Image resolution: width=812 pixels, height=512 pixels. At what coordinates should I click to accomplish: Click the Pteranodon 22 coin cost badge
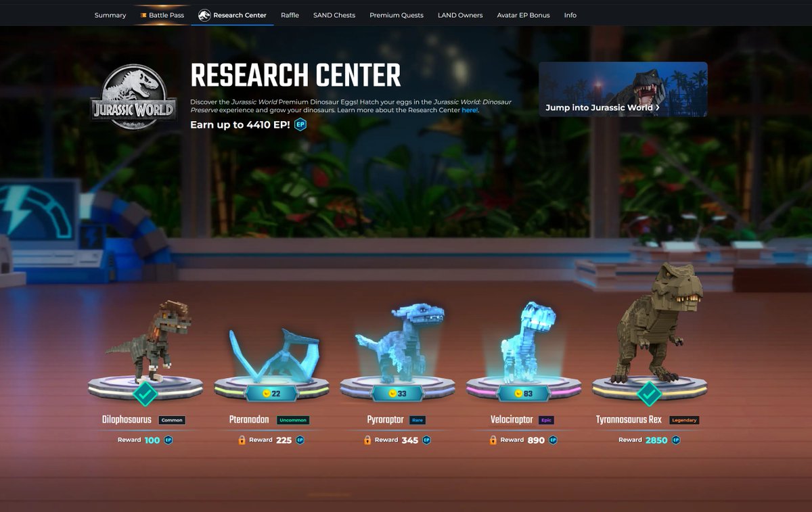click(271, 394)
